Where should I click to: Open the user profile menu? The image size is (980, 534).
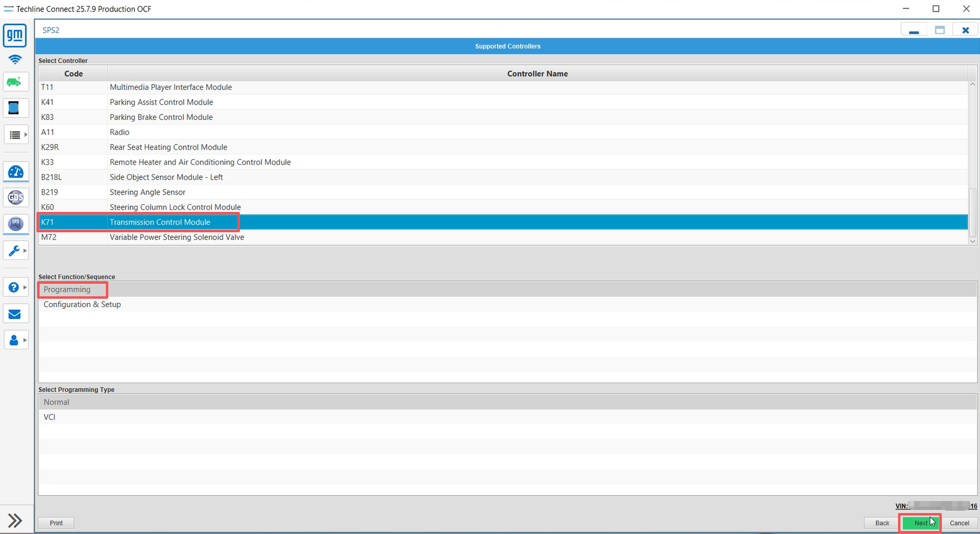[16, 340]
